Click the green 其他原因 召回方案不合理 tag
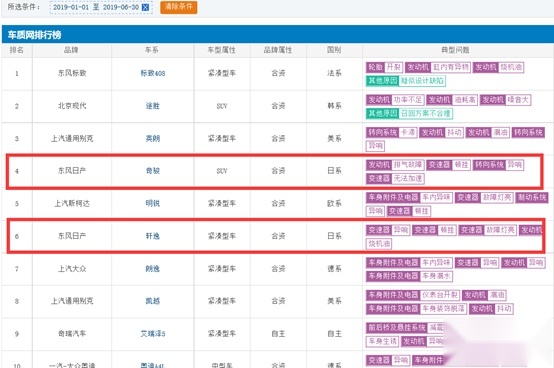Image resolution: width=554 pixels, height=368 pixels. click(x=409, y=113)
